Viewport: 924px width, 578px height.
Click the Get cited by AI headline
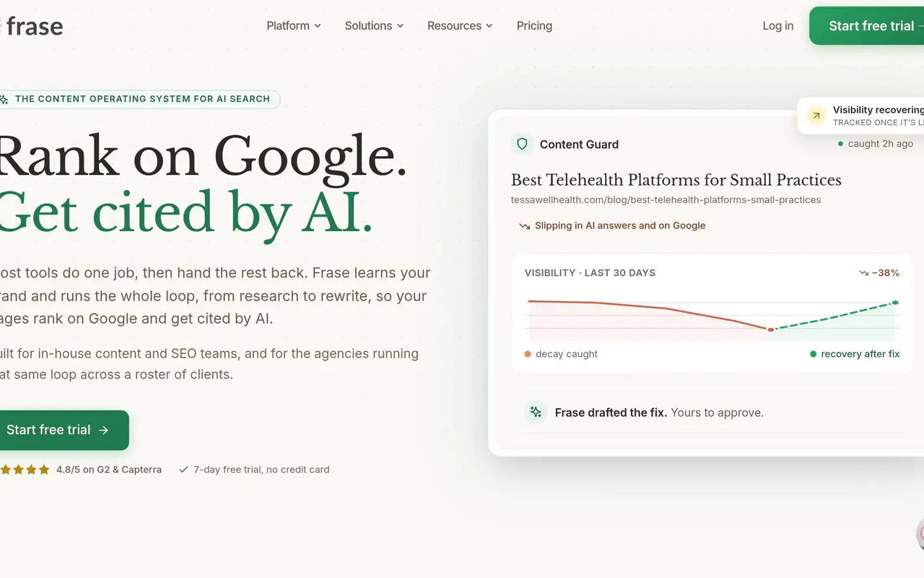click(186, 212)
